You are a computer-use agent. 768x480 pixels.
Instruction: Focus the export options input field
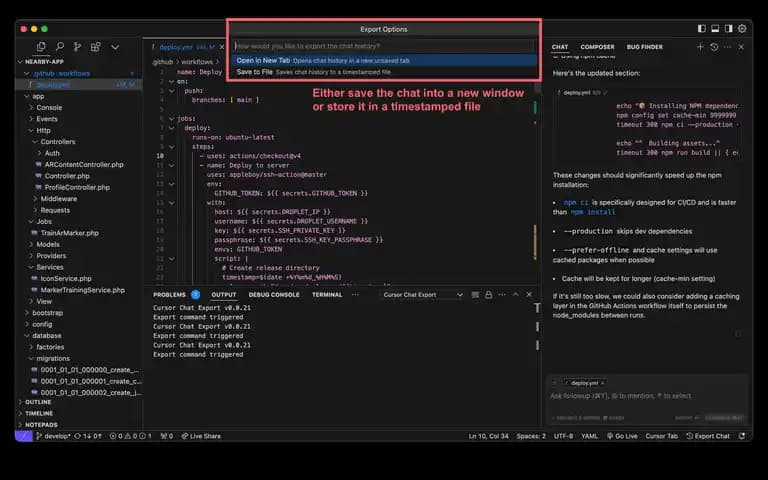click(384, 46)
